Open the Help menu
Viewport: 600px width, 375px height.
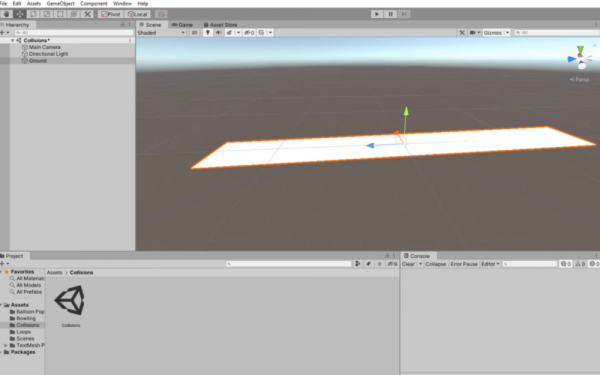click(x=142, y=3)
